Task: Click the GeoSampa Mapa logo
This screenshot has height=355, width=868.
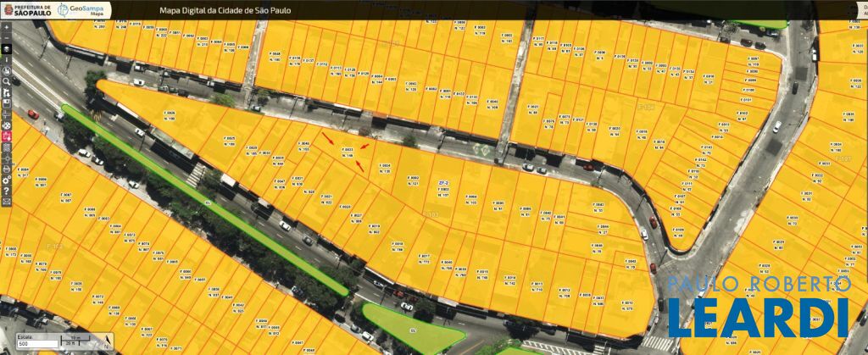Action: [x=80, y=10]
